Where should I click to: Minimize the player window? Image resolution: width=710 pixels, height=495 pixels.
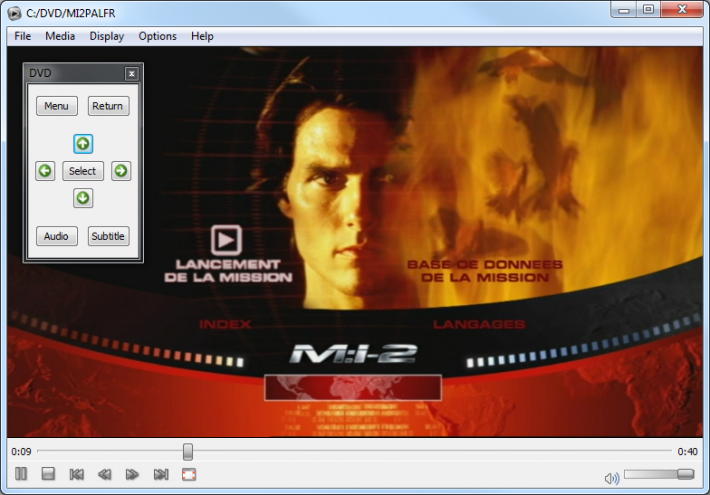(624, 10)
